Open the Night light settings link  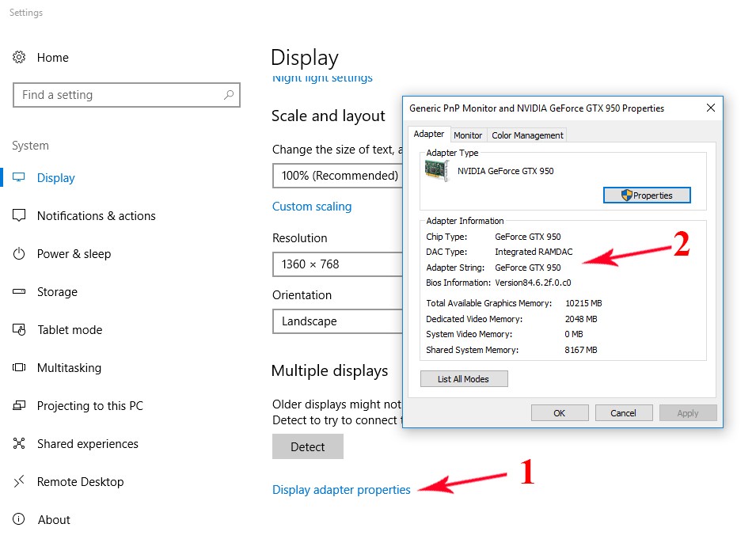[322, 78]
